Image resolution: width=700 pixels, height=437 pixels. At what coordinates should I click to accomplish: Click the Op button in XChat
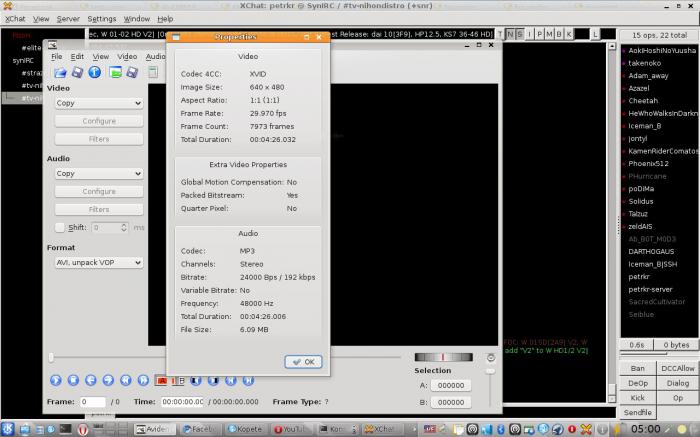(x=678, y=398)
